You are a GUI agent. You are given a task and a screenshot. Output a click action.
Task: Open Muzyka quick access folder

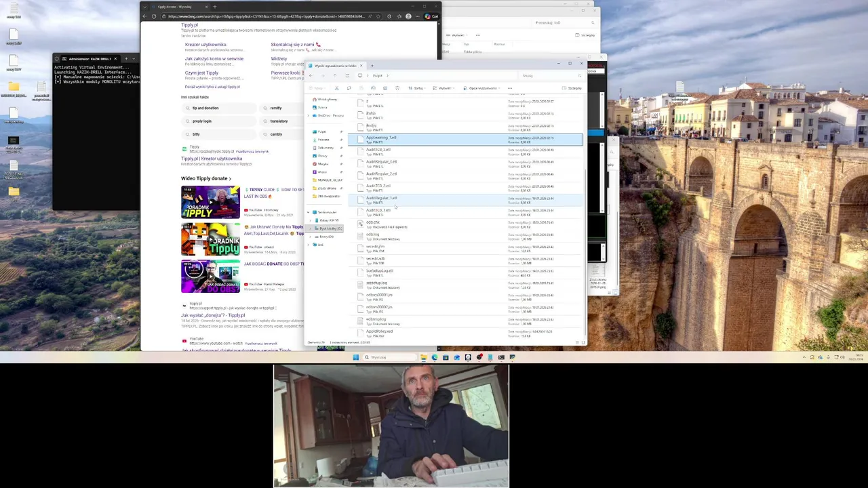pyautogui.click(x=321, y=164)
